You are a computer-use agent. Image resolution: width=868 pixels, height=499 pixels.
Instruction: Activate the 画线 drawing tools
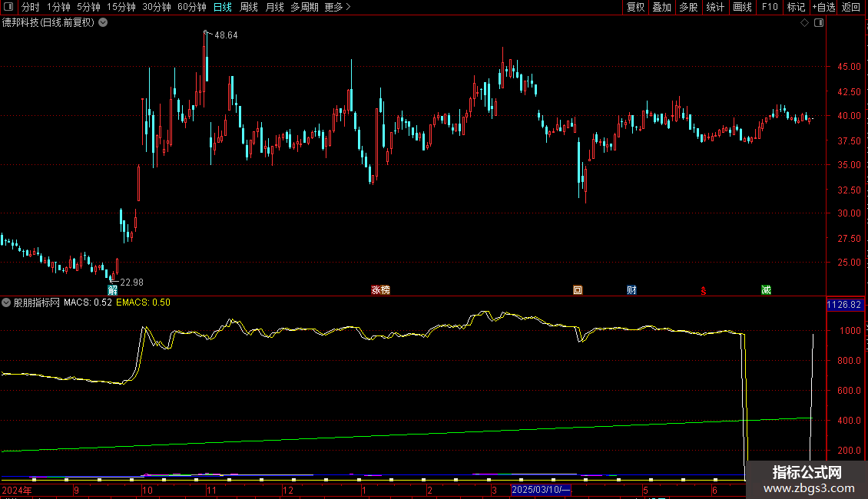click(742, 7)
